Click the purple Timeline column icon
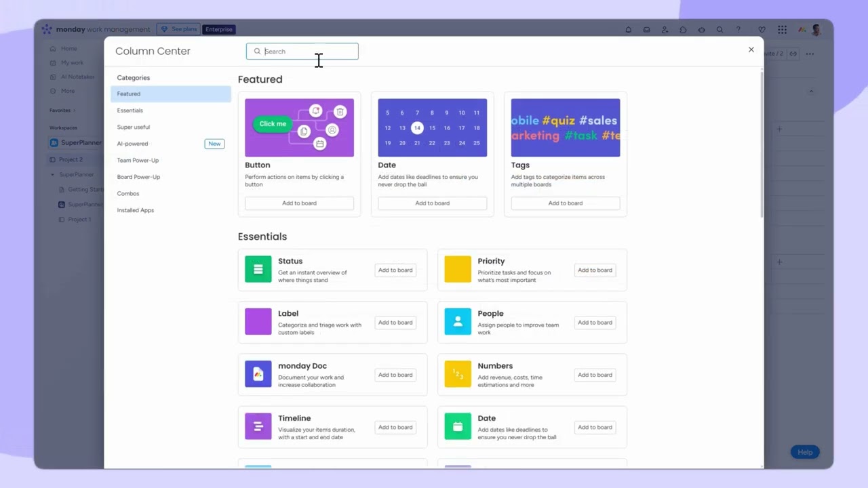Screen dimensions: 868x488 click(258, 426)
